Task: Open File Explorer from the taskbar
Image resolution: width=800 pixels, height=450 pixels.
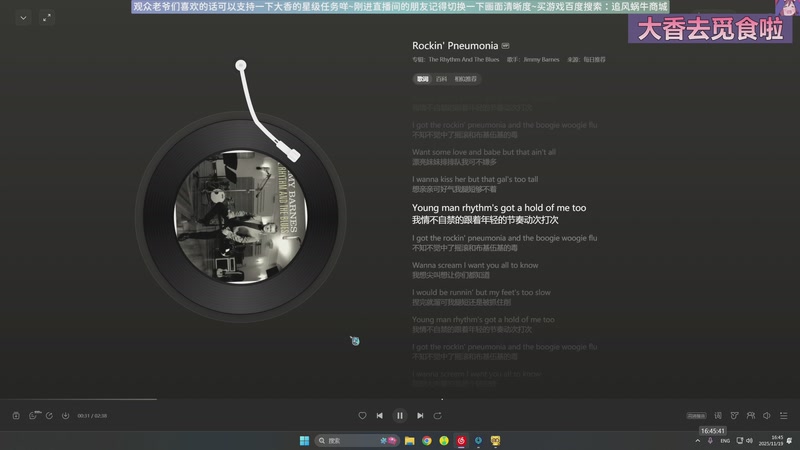Action: pyautogui.click(x=410, y=441)
